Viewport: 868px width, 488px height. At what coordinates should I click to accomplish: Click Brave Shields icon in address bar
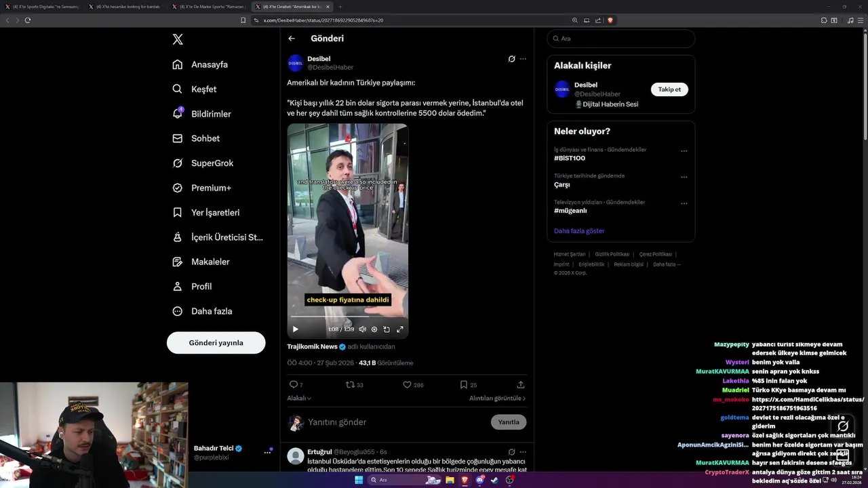[x=610, y=20]
